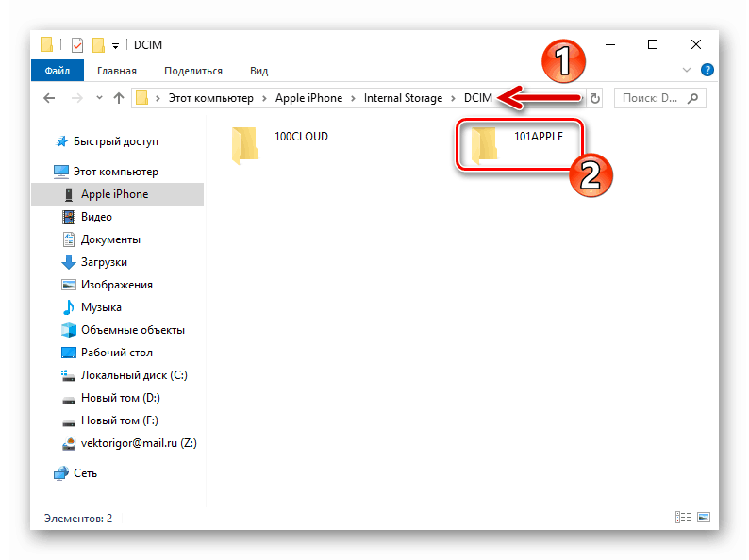Open vektorigor@mail.ru (Z:) network drive
Screen dimensions: 749x560
[129, 443]
